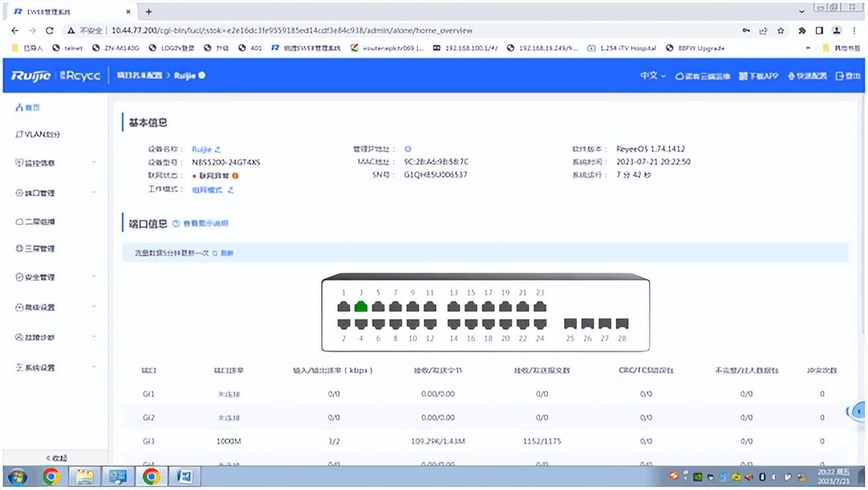Log out using the 登出 button

click(847, 76)
